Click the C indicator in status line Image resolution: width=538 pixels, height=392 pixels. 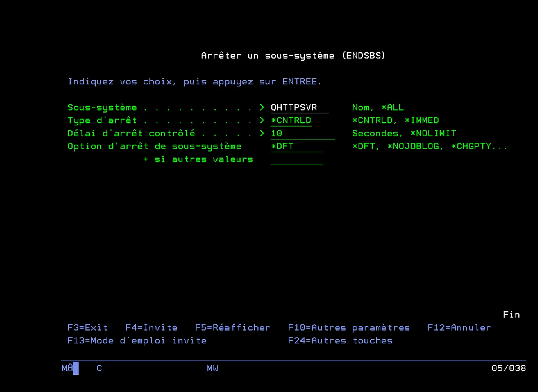point(99,368)
